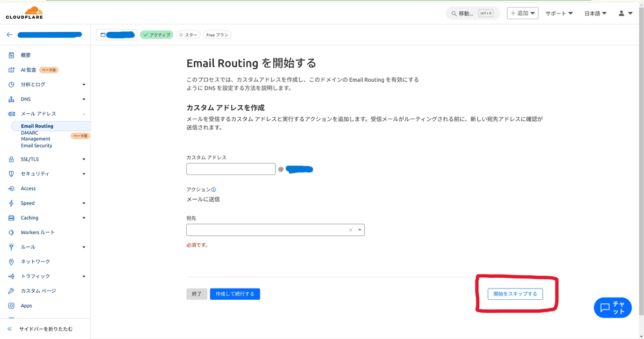Viewport: 644px width, 339px height.
Task: Expand the DNS sidebar section
Action: [x=84, y=99]
